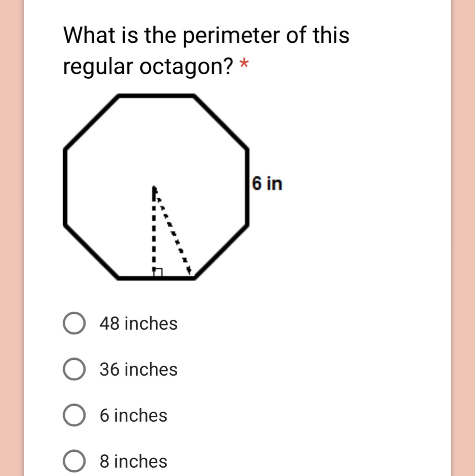Tap the "6 inches" answer label
The height and width of the screenshot is (476, 475).
[x=133, y=415]
